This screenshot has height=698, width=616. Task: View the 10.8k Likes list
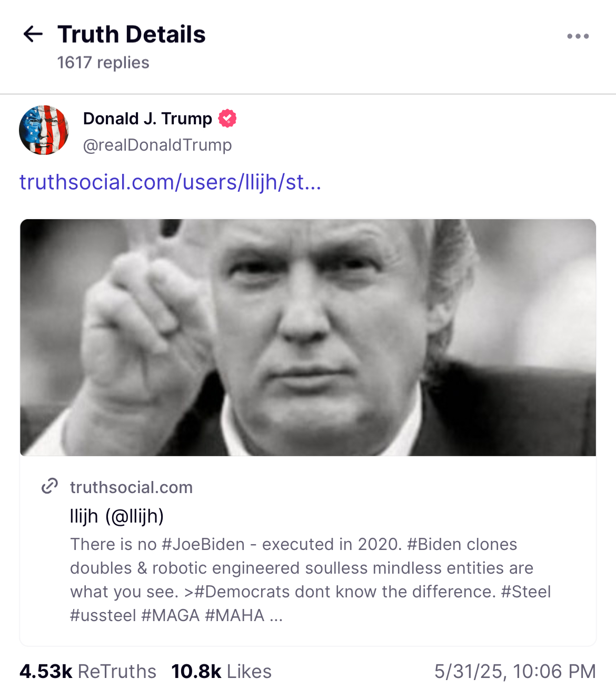click(x=221, y=672)
